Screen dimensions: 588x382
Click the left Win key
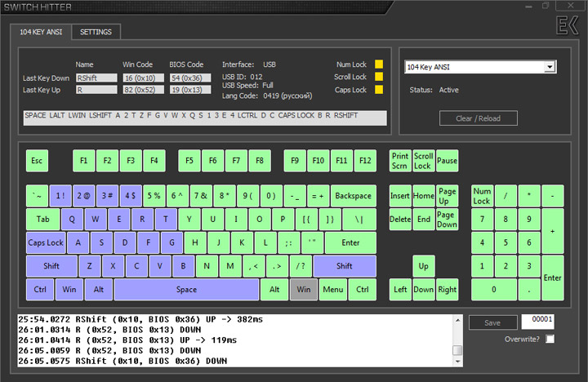(x=69, y=290)
